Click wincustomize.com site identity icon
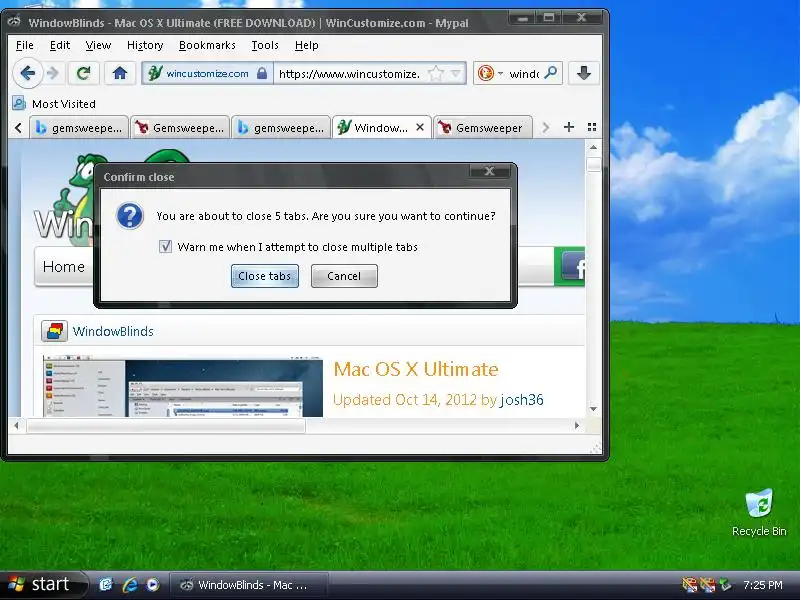Image resolution: width=800 pixels, height=600 pixels. pos(155,73)
